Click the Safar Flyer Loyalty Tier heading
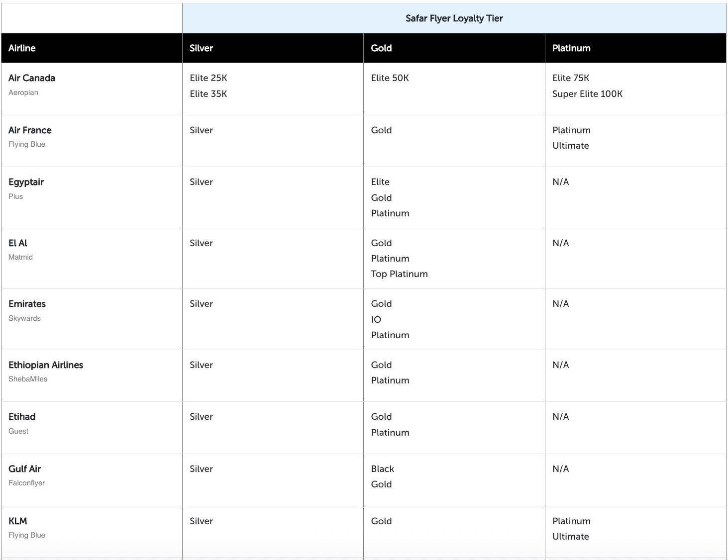Screen dimensions: 728x560 [454, 18]
